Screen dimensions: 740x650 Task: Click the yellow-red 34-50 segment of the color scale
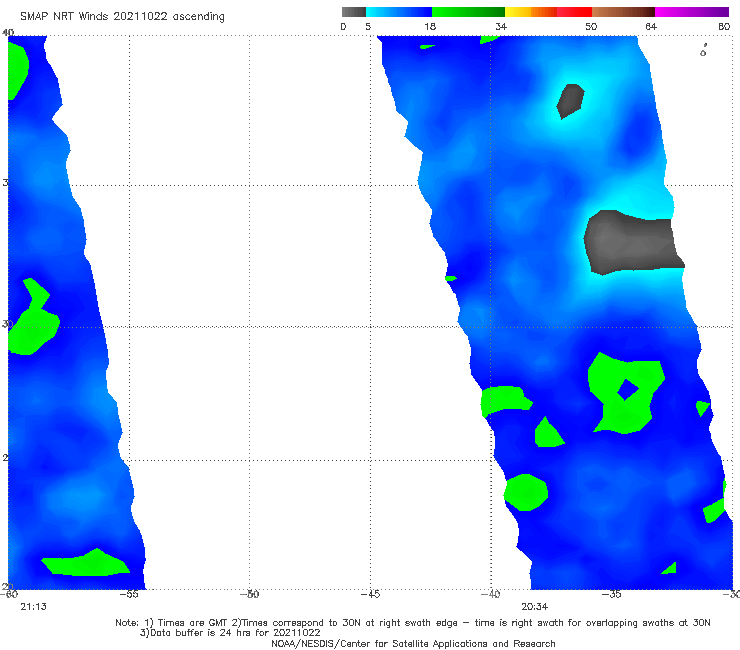pos(548,12)
